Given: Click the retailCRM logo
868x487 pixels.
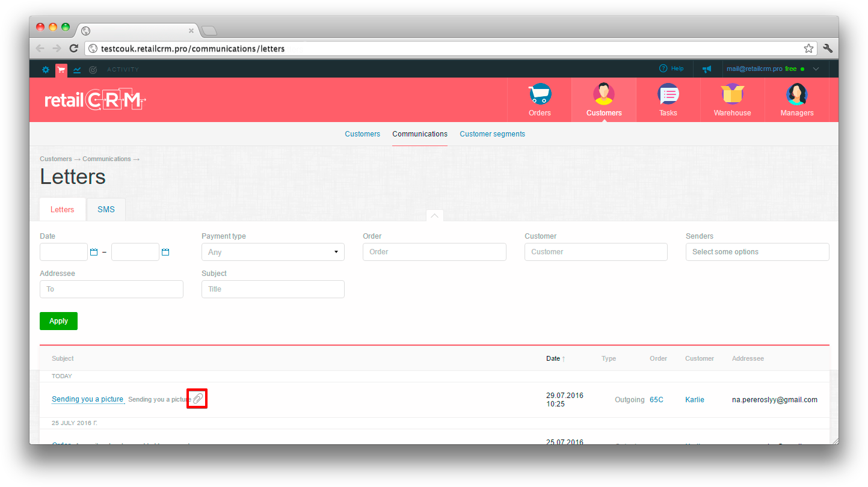Looking at the screenshot, I should [95, 100].
